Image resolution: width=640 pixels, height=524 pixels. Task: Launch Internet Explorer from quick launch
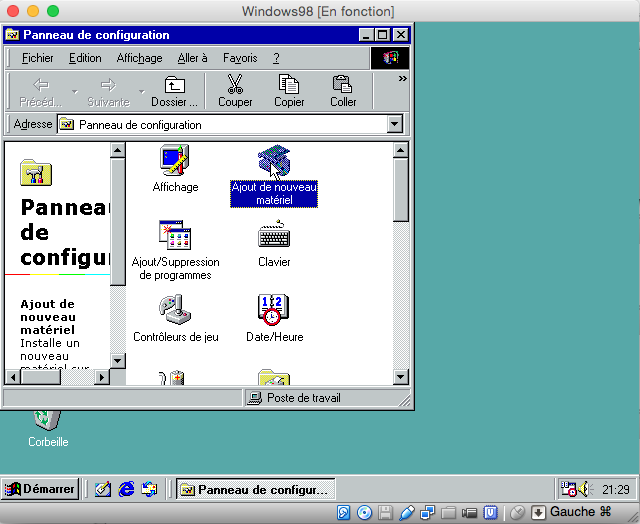(126, 489)
